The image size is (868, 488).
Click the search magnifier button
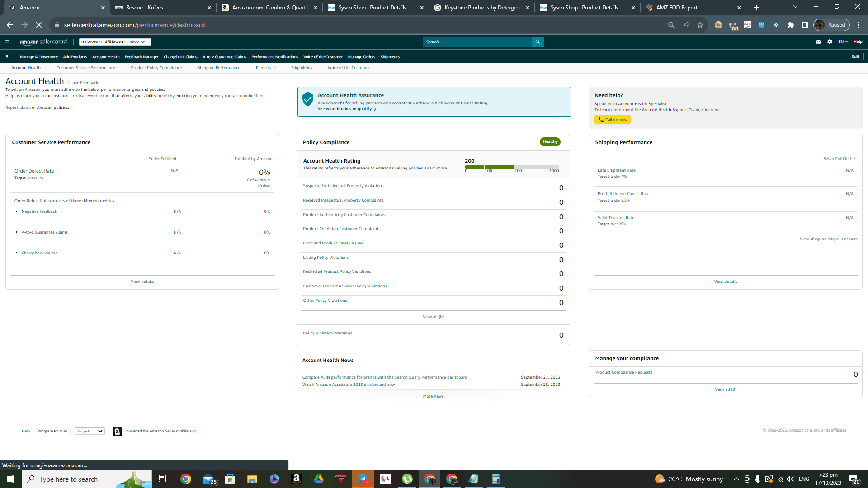538,42
